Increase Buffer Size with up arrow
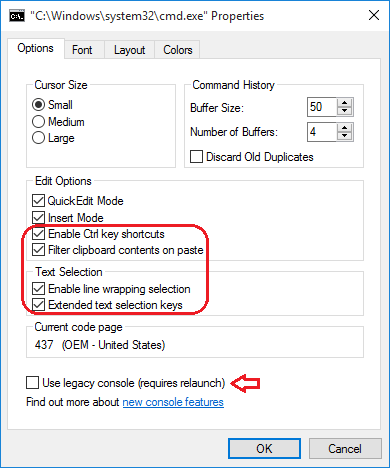Image resolution: width=390 pixels, height=468 pixels. (344, 103)
